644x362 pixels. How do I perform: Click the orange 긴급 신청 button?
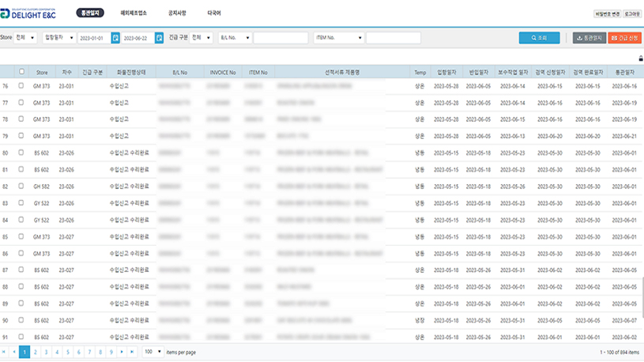point(625,37)
